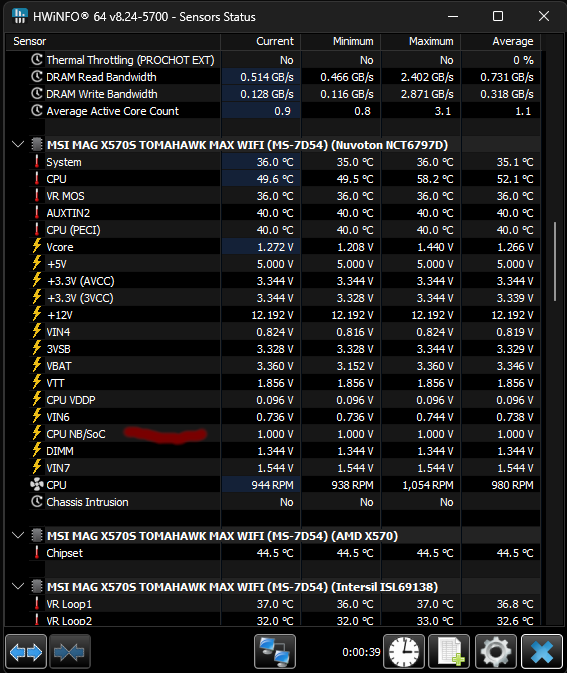The width and height of the screenshot is (567, 673).
Task: Start logging with the sheet plus icon
Action: pos(449,652)
